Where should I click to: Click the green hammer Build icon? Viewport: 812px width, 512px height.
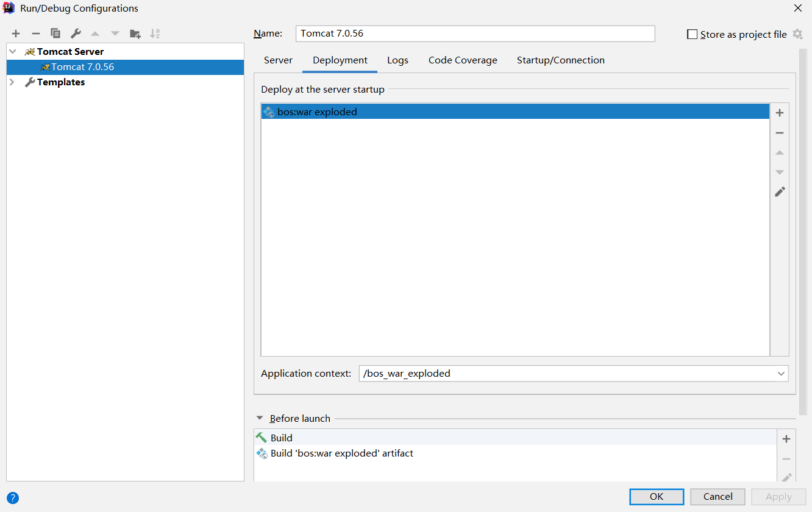click(x=262, y=438)
